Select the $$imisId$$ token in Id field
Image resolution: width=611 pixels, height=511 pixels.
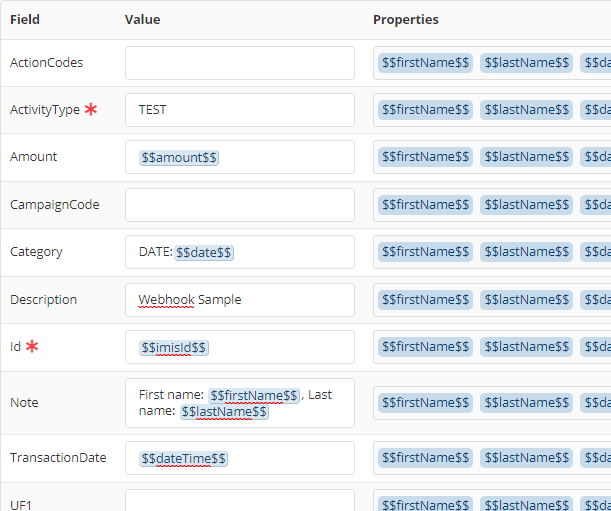(x=174, y=347)
